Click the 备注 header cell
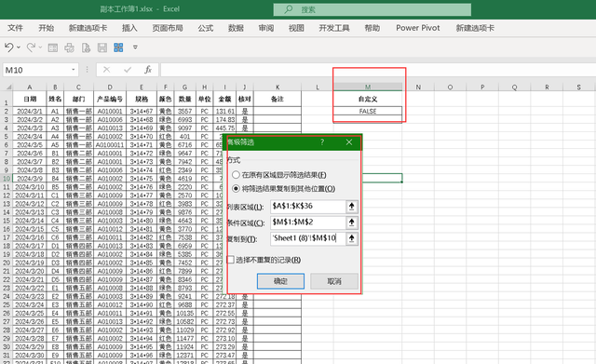 pyautogui.click(x=278, y=99)
